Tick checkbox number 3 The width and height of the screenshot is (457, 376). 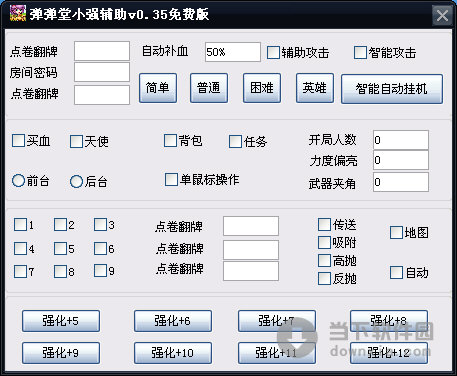(100, 225)
